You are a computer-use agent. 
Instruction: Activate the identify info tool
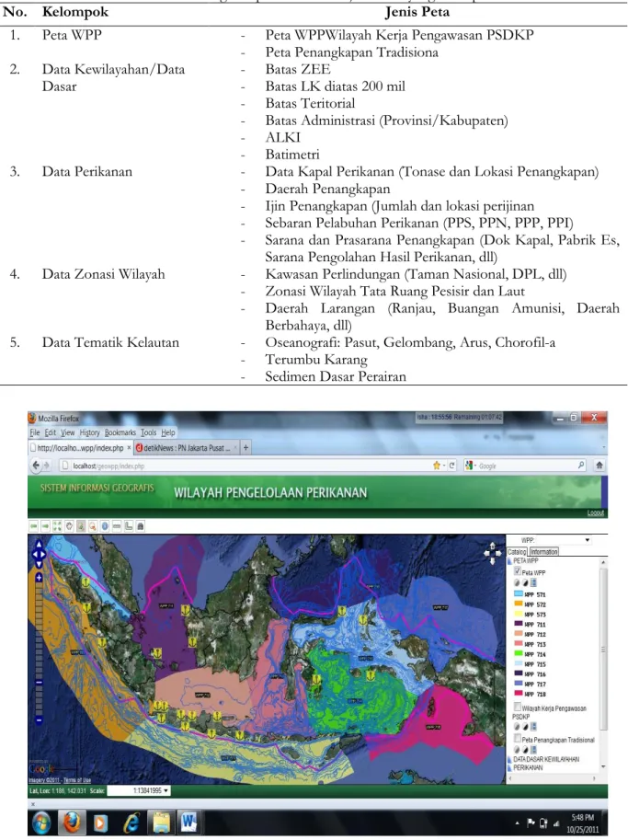point(105,526)
